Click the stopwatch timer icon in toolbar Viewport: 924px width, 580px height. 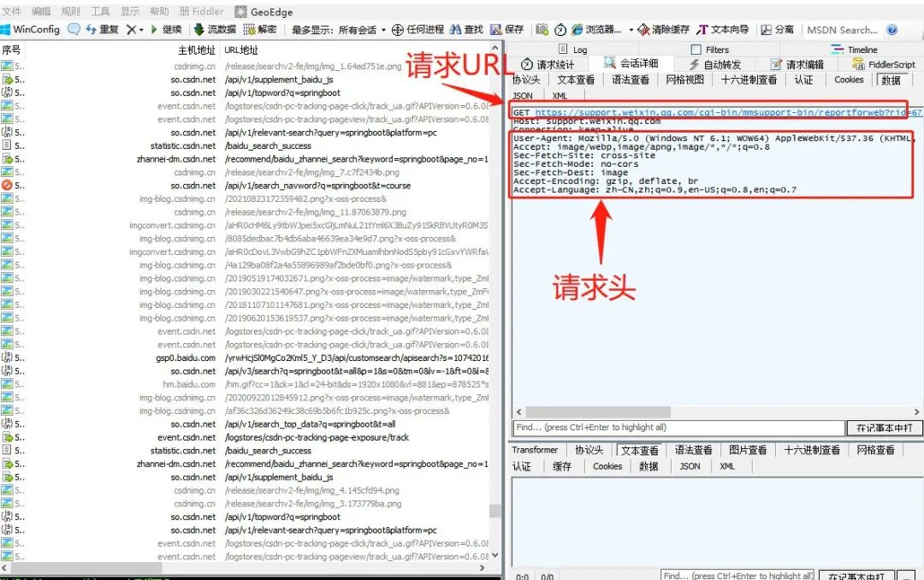(x=560, y=29)
